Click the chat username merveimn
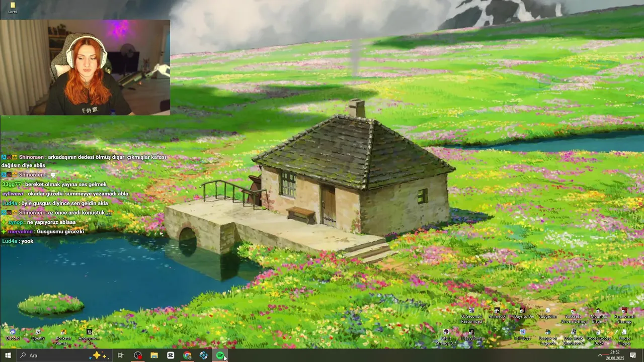The image size is (644, 362). [20, 232]
